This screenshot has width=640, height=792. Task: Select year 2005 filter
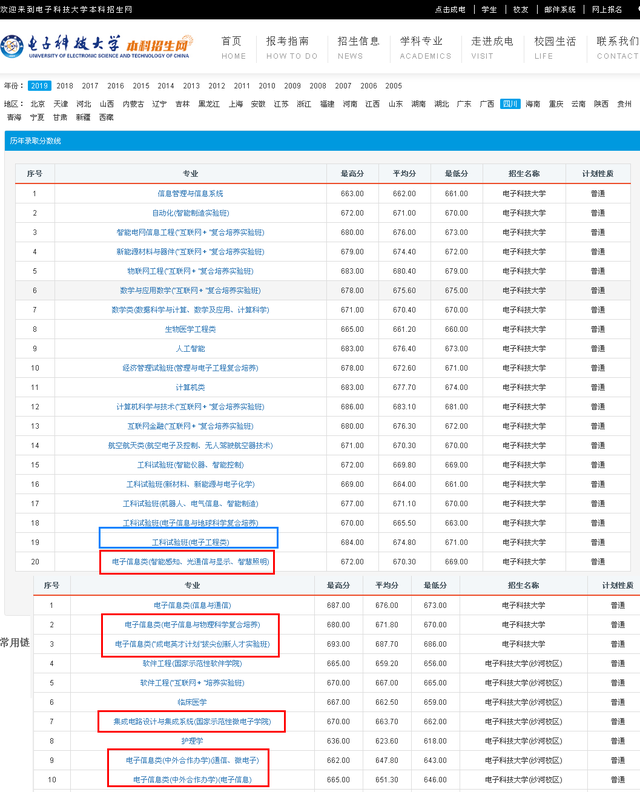pos(393,86)
